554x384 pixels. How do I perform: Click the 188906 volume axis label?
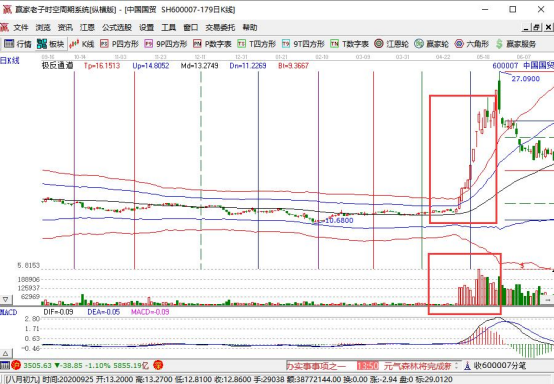[29, 279]
